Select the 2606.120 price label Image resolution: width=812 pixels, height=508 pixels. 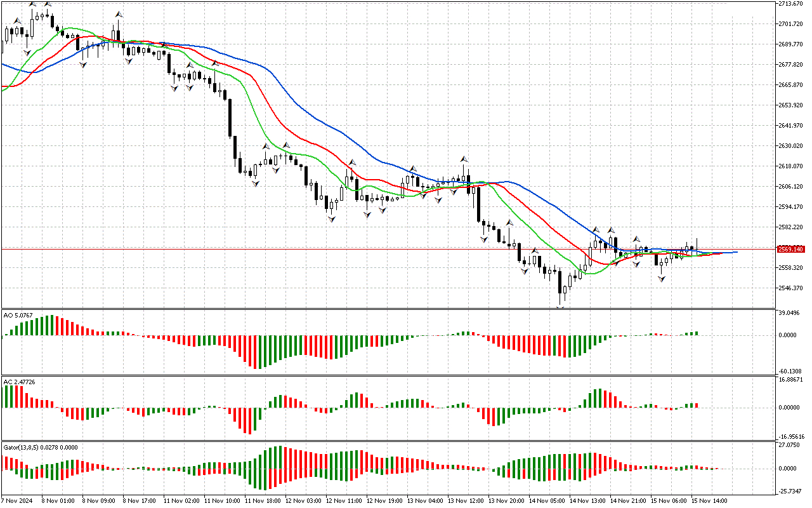click(792, 187)
